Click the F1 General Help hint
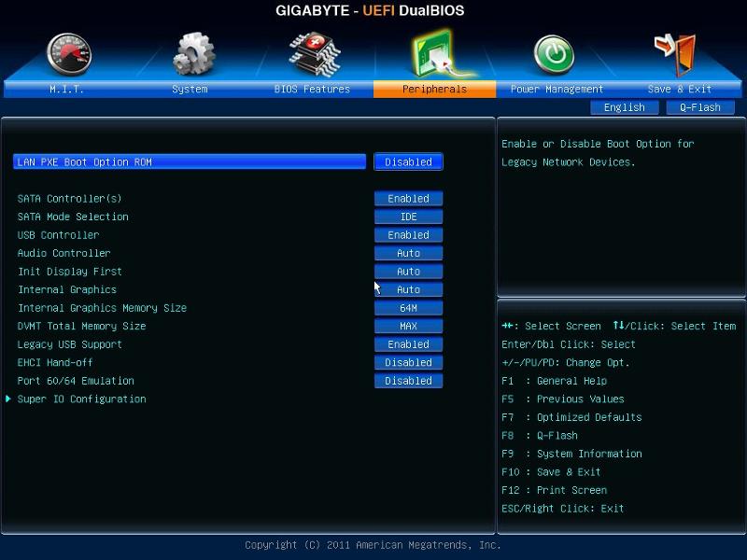 (x=554, y=381)
